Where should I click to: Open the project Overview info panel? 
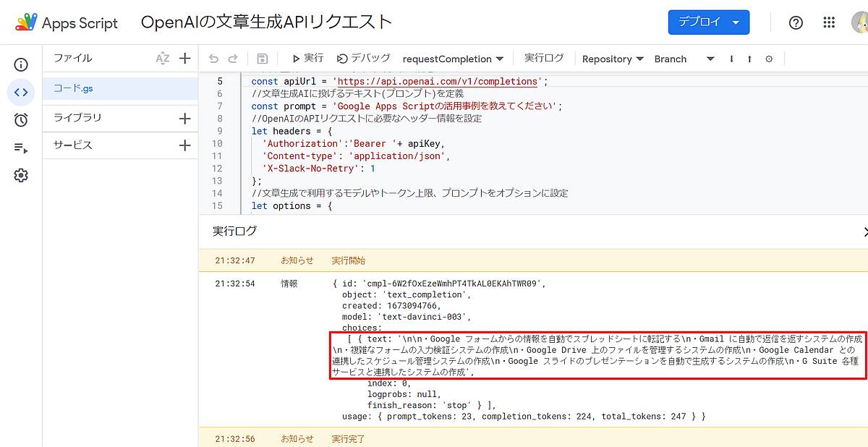[x=21, y=64]
